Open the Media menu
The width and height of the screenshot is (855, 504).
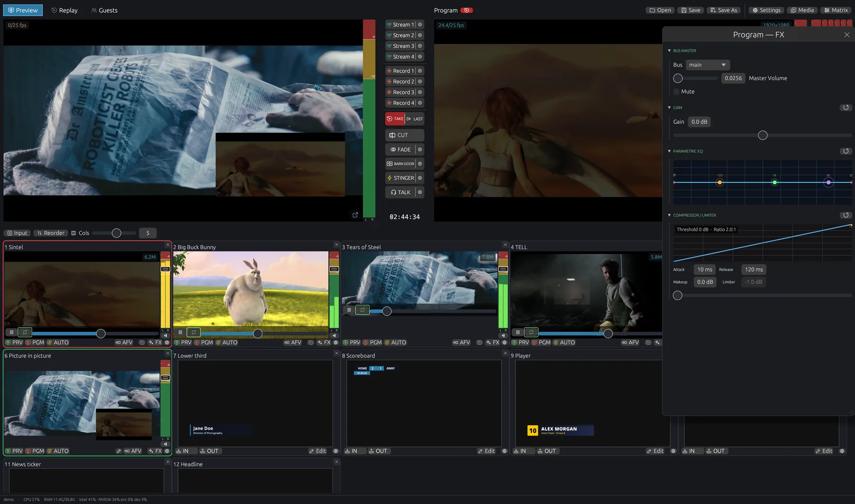(x=802, y=10)
